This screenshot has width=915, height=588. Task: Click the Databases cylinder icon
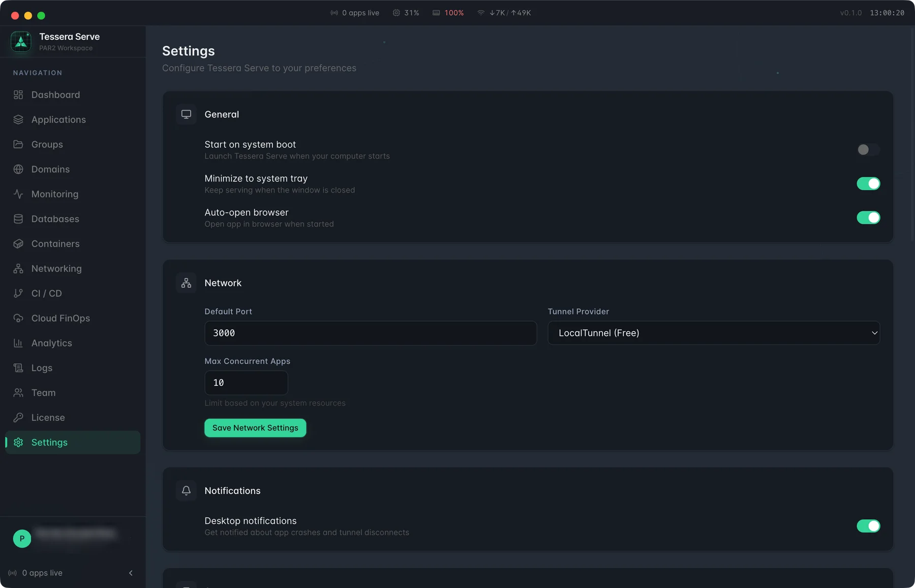[18, 219]
